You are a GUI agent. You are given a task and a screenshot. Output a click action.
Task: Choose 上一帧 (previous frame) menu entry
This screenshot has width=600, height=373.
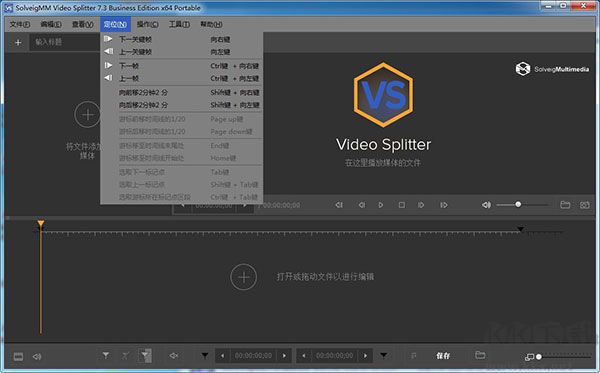(x=182, y=78)
